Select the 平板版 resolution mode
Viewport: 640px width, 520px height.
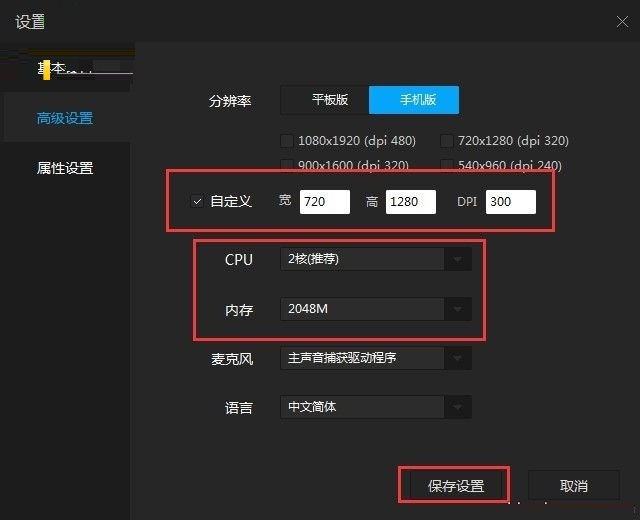pos(325,100)
